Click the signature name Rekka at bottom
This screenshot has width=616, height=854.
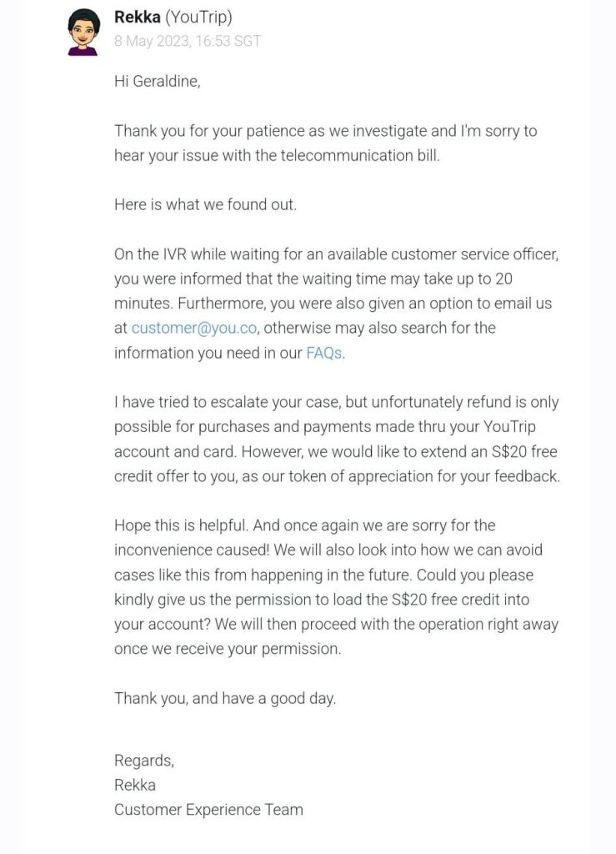point(135,785)
